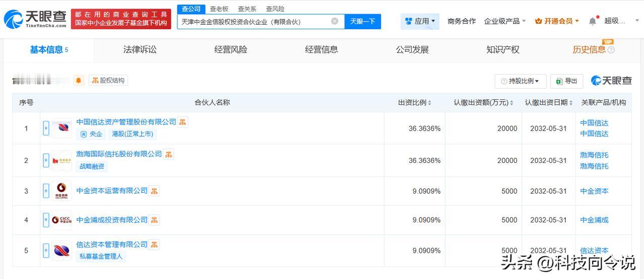Image resolution: width=644 pixels, height=279 pixels.
Task: Click the CICC 中金浦成 logo thumbnail
Action: point(61,220)
